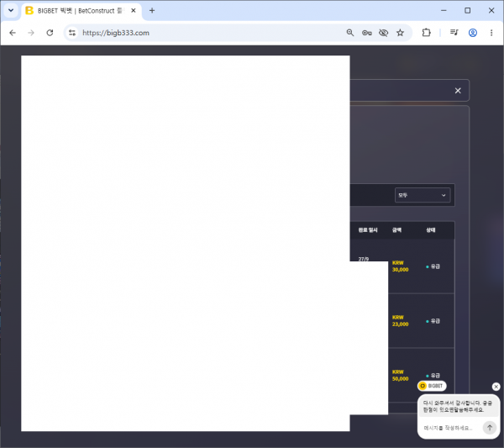Toggle the crossed-eye tracking protection icon
Screen dimensions: 504x448
click(384, 33)
